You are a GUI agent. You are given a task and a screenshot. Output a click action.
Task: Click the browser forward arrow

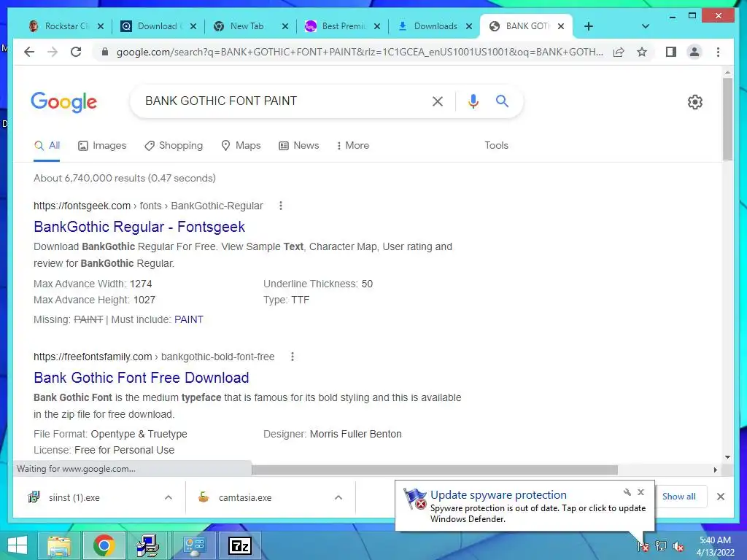53,52
